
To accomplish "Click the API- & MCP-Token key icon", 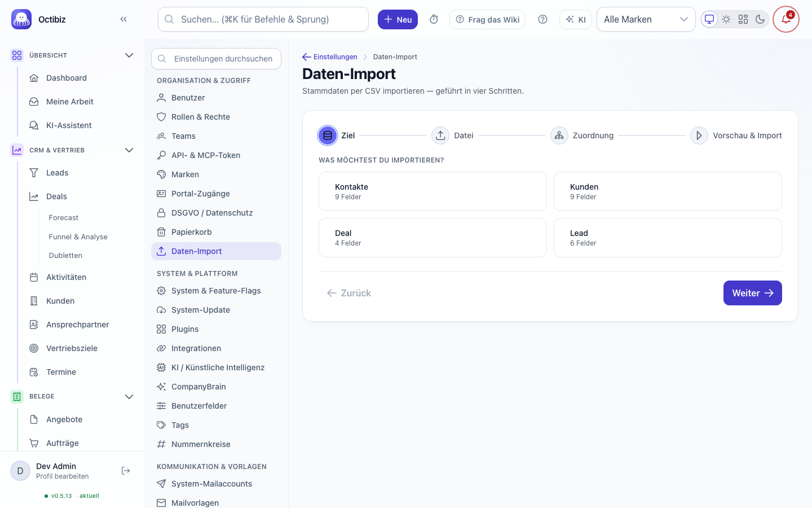I will tap(161, 155).
